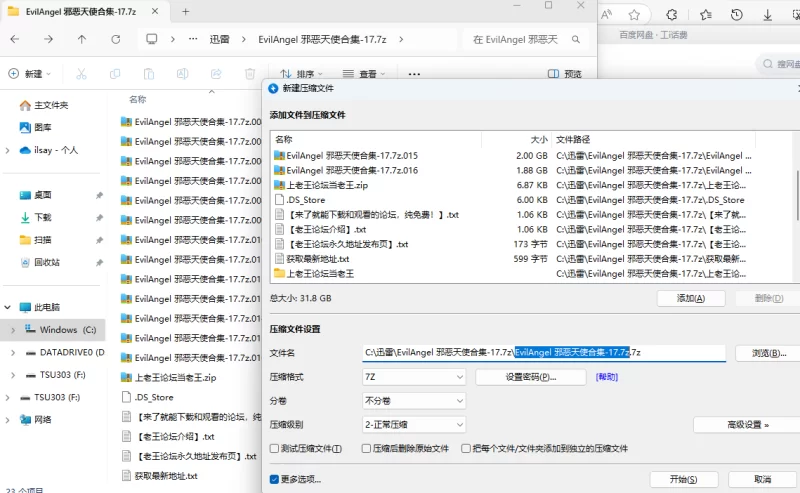
Task: Open a new File Explorer tab
Action: click(x=185, y=11)
